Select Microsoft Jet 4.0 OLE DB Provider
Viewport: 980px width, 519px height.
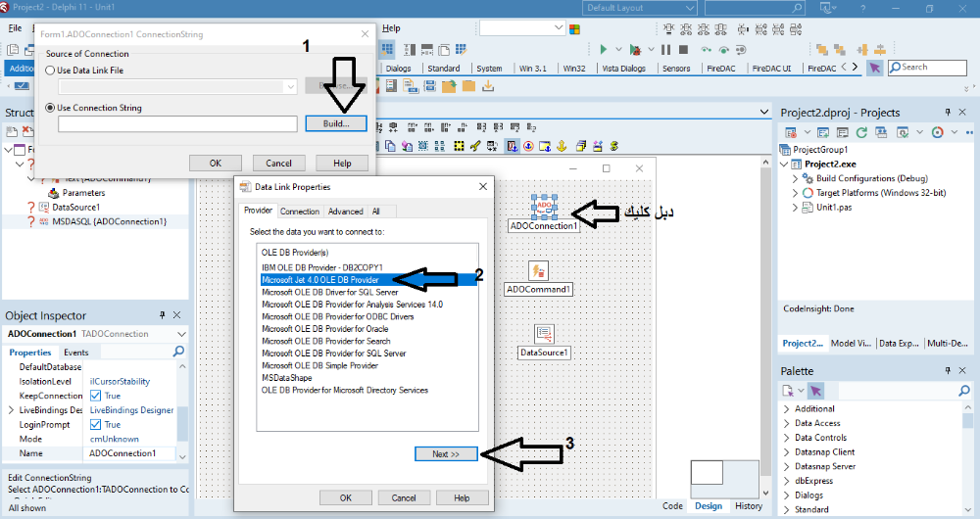369,280
